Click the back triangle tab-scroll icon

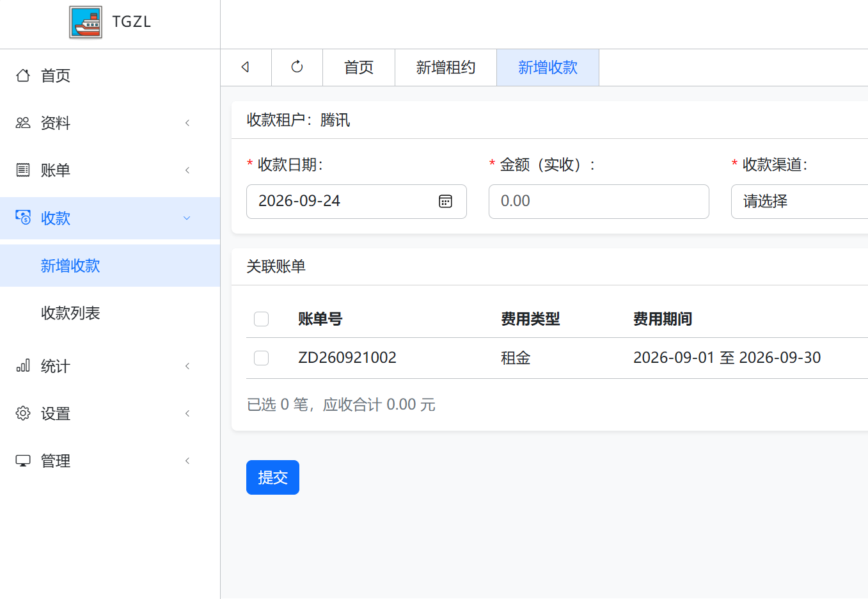click(245, 67)
